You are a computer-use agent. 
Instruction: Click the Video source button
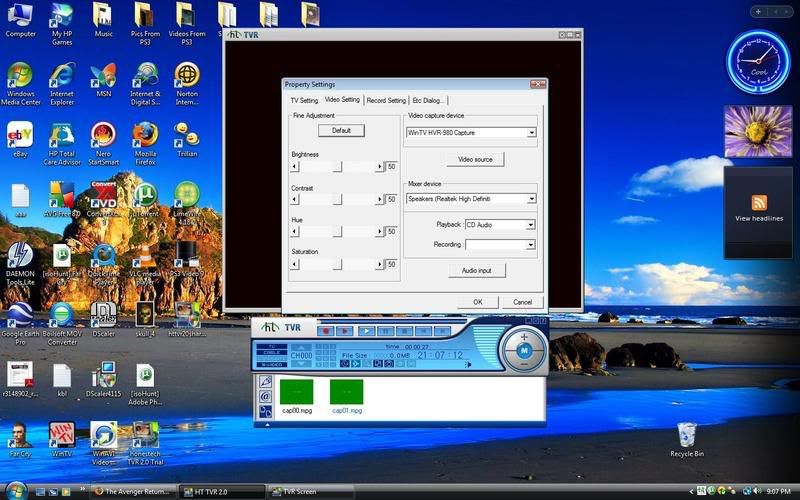pos(475,159)
